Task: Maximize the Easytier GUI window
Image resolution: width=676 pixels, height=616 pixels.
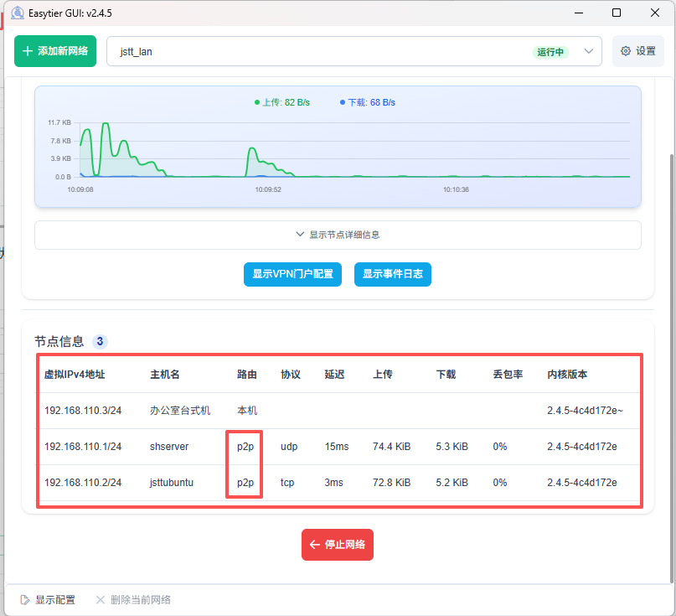Action: pos(617,13)
